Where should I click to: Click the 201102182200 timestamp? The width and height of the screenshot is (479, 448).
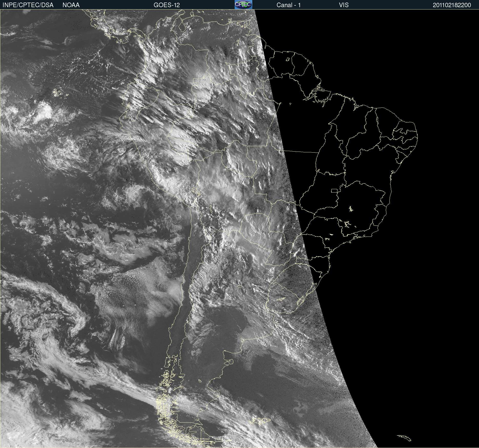452,5
